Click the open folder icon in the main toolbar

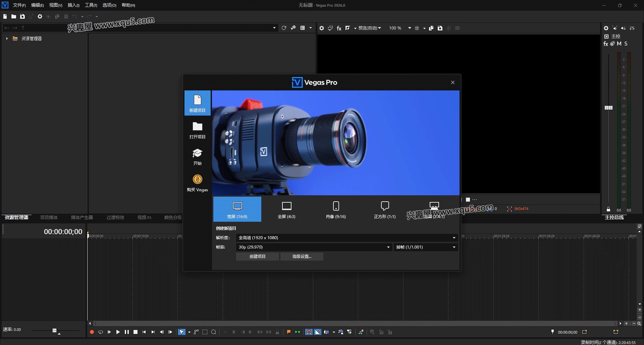tap(14, 16)
